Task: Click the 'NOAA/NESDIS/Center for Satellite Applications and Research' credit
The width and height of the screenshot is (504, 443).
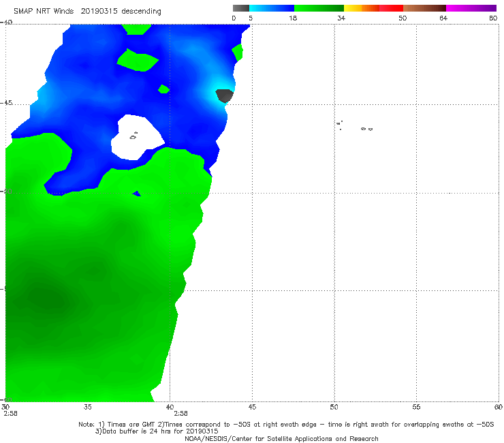Action: tap(281, 439)
